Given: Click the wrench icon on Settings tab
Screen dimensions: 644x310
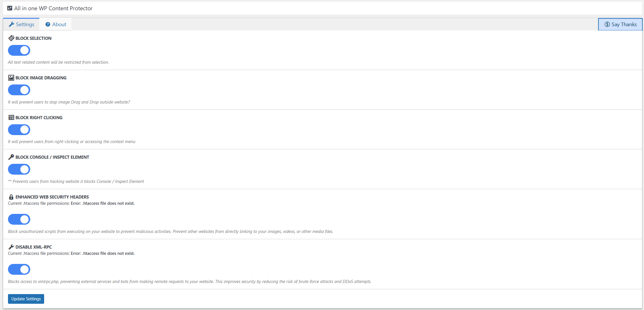Looking at the screenshot, I should point(11,24).
